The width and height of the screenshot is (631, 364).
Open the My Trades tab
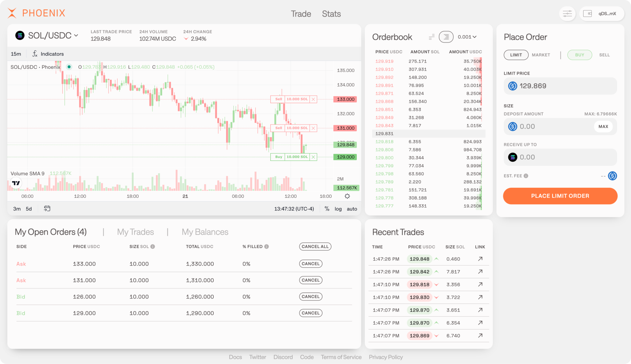coord(135,232)
